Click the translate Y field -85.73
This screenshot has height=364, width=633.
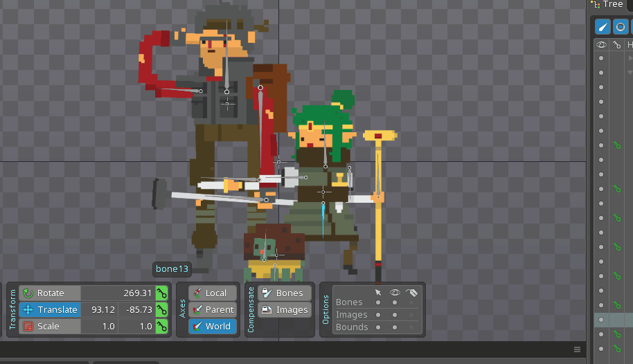tap(137, 309)
